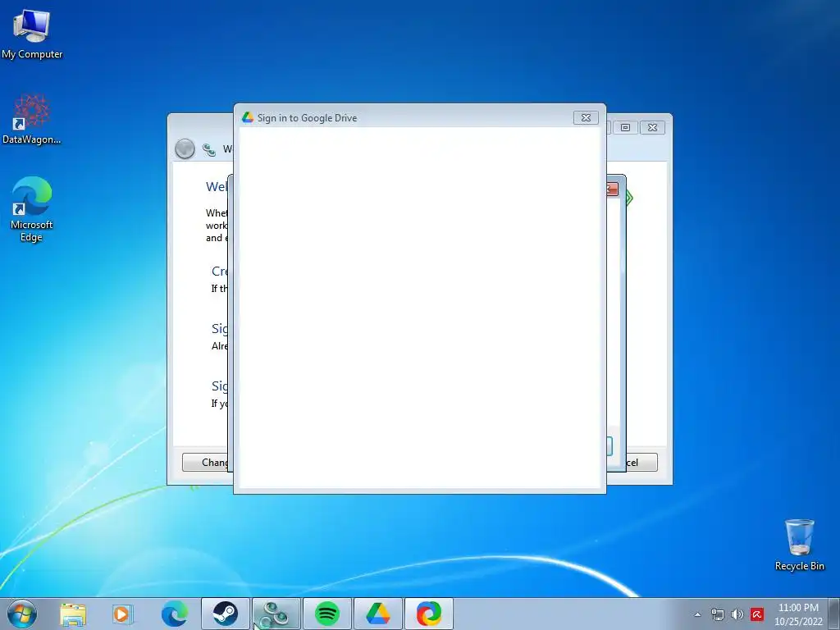840x630 pixels.
Task: Select the Recycle Bin icon
Action: click(799, 545)
